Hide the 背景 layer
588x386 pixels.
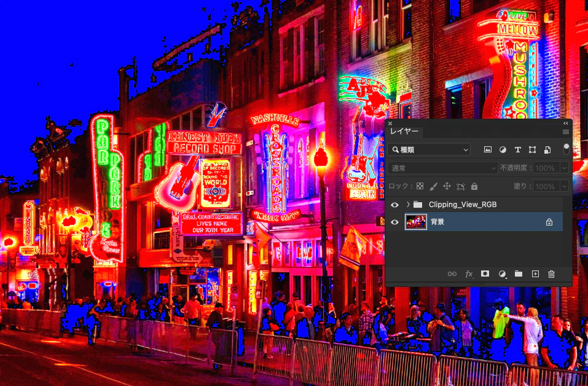click(394, 222)
